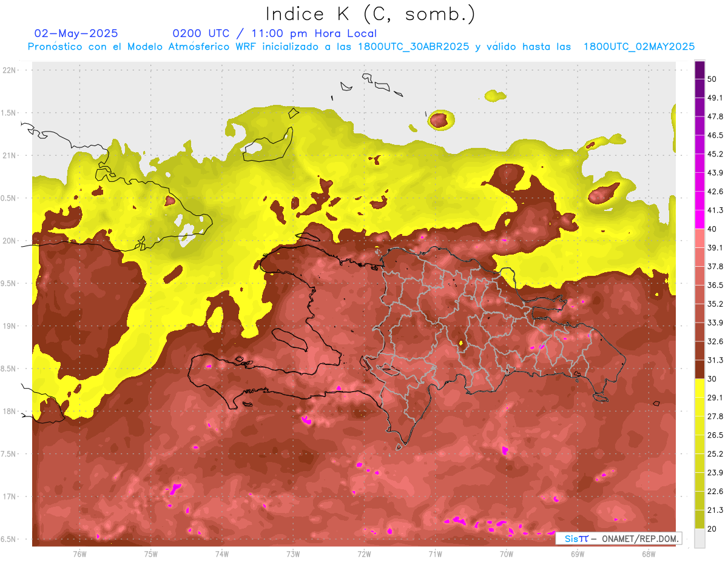Screen dimensions: 728x562
Task: Click the bright yellow swatch between 29.1 and 30
Action: 699,388
